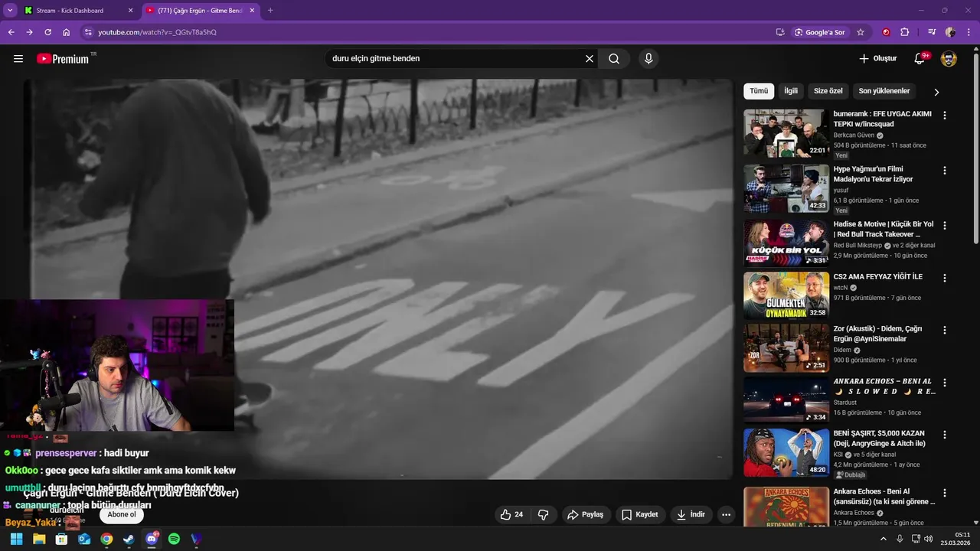This screenshot has width=980, height=551.
Task: Click the Abone ol subscribe button
Action: [122, 515]
